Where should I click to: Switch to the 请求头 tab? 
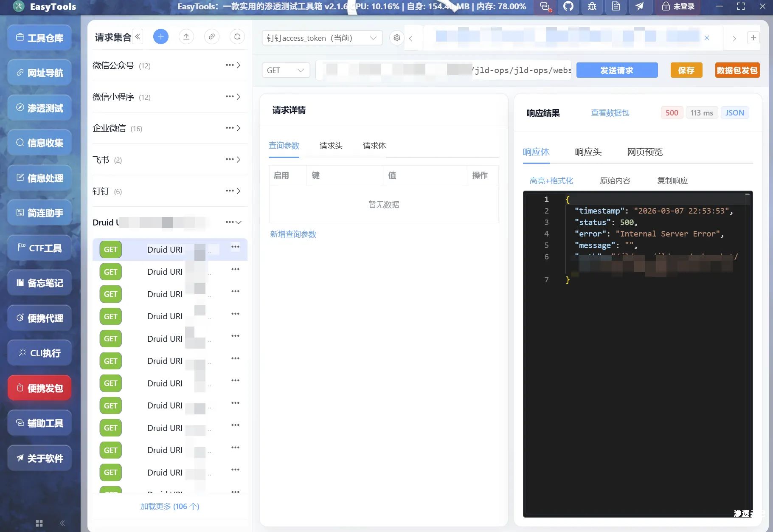pos(331,146)
